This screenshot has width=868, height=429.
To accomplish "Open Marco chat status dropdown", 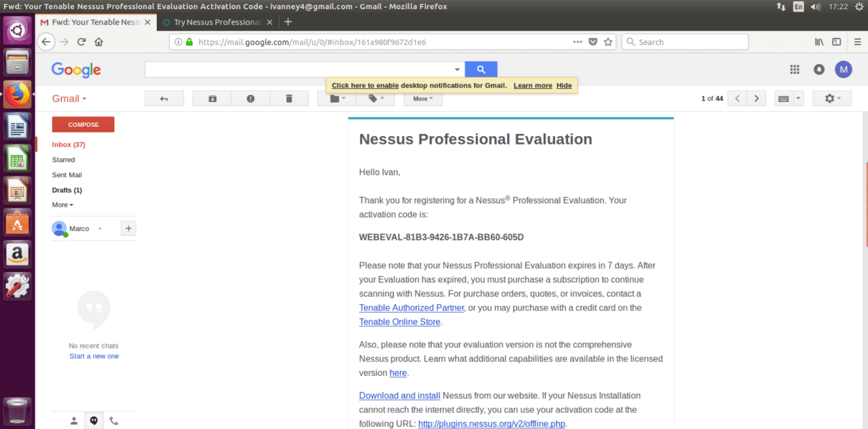I will [x=101, y=228].
